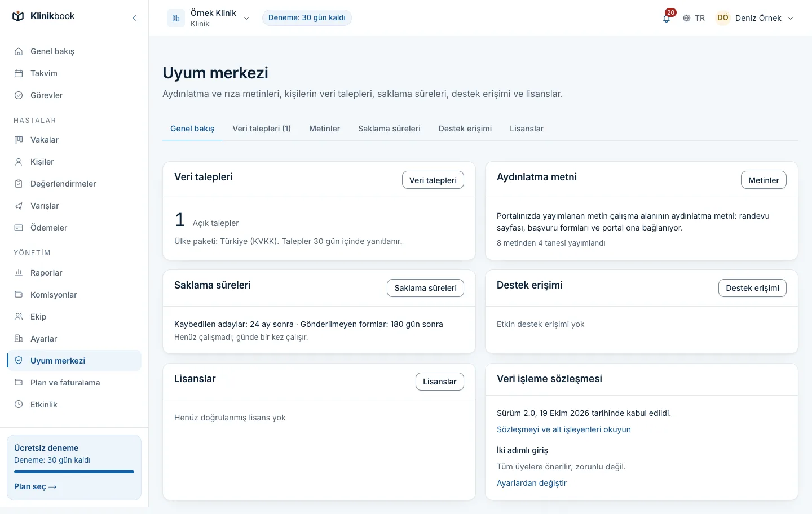812x514 pixels.
Task: Switch to the Lisanslar tab
Action: pos(527,128)
